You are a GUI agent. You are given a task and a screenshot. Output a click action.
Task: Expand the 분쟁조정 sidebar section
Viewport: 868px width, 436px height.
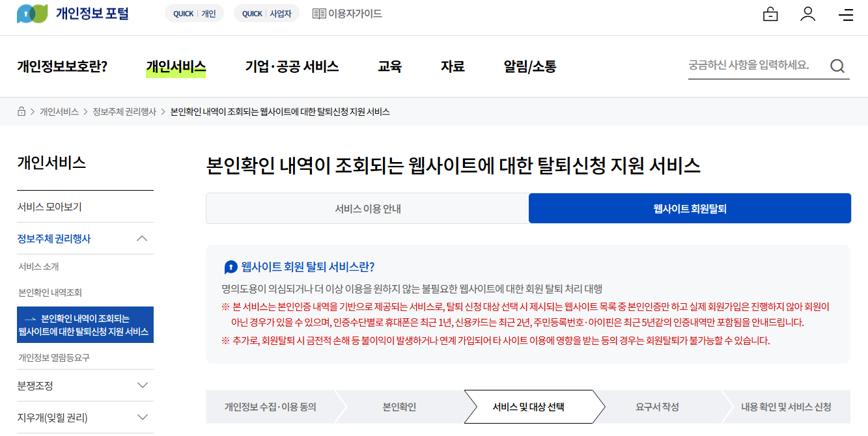click(x=142, y=385)
